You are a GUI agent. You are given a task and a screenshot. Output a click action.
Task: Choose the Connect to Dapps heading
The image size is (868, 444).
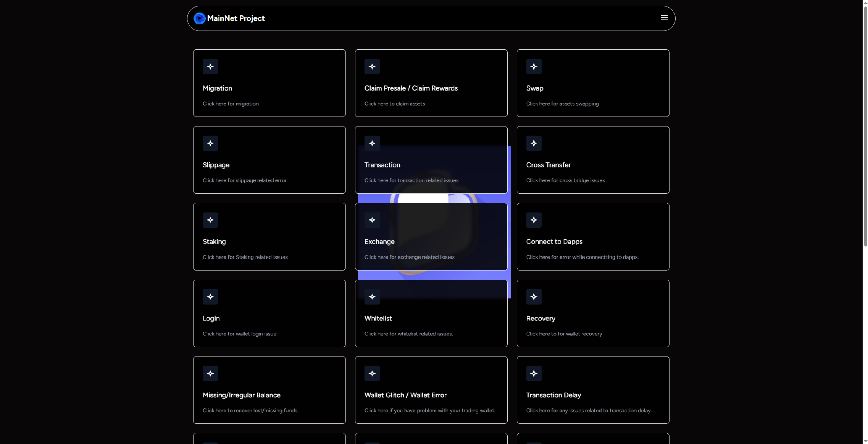[554, 242]
